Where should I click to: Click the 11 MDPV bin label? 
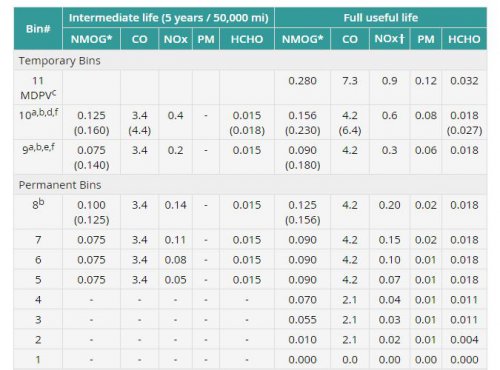38,88
